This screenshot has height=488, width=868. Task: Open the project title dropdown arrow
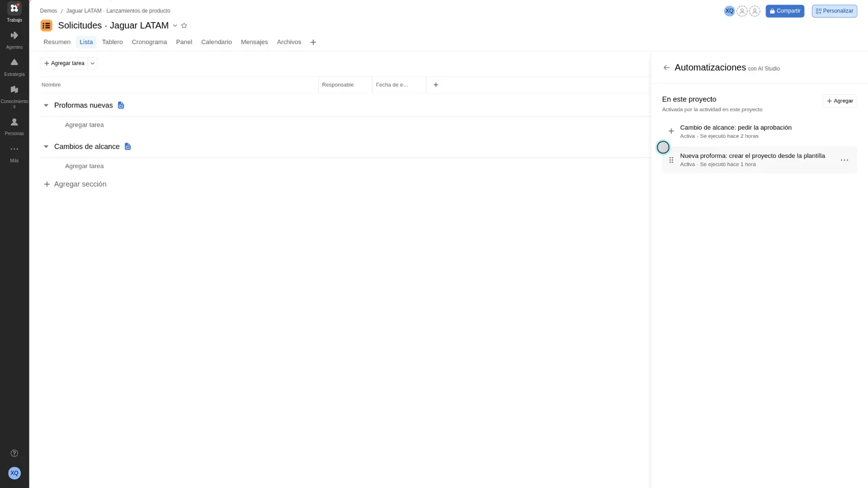175,25
